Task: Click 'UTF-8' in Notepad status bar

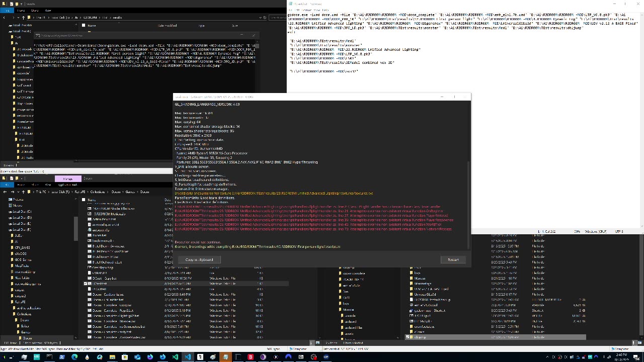Action: 620,231
